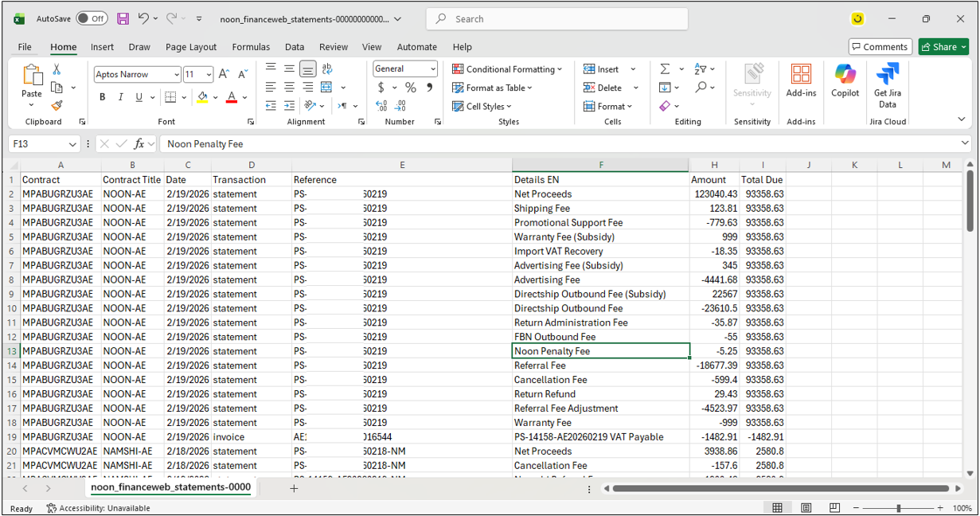Screen dimensions: 980x516
Task: Expand the General number format dropdown
Action: click(432, 69)
